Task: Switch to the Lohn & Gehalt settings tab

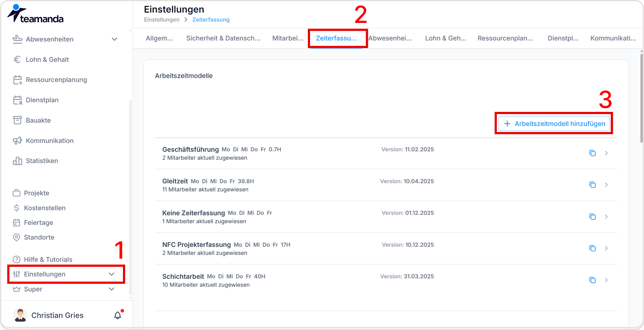Action: 446,38
